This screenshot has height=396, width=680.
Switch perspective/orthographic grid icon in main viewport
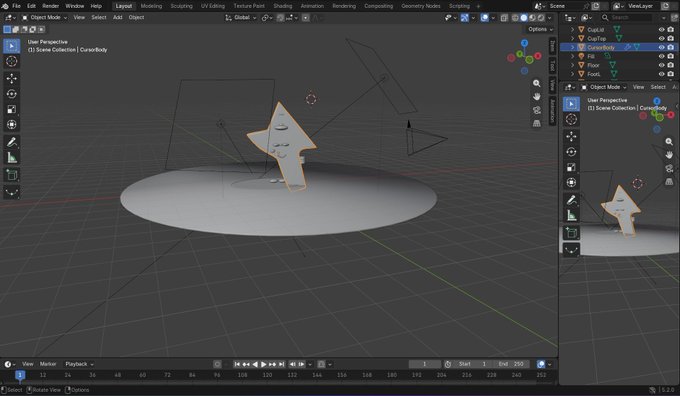click(x=536, y=123)
